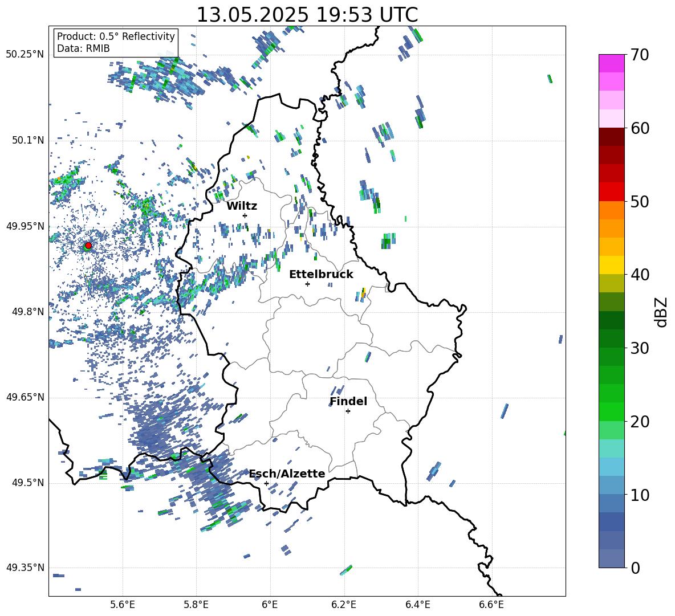
Task: Click the longitude label 6.6°E
Action: [x=491, y=605]
